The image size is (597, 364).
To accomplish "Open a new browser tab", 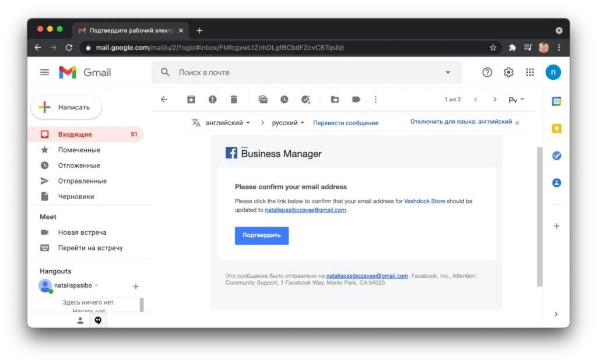I will pos(199,30).
